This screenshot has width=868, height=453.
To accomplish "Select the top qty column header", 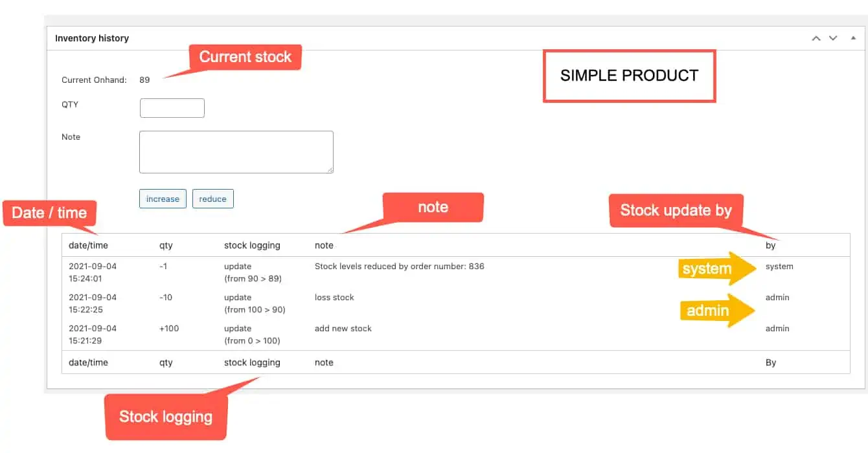I will 166,245.
